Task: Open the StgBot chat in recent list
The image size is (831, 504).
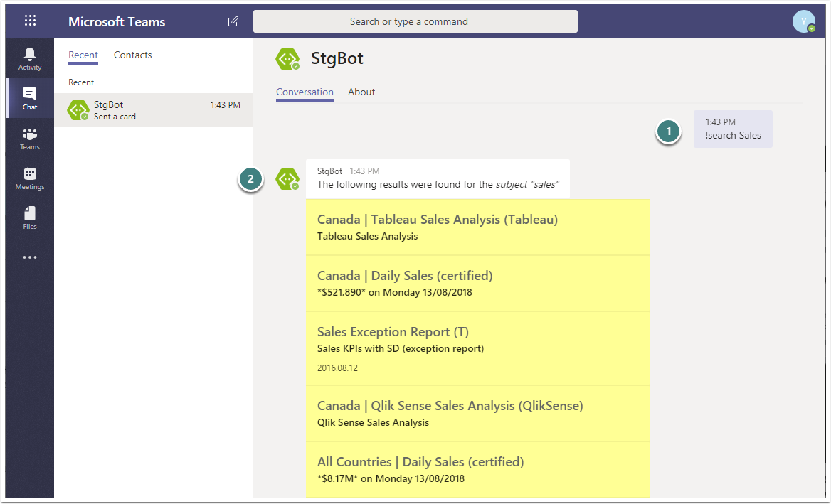Action: (x=154, y=110)
